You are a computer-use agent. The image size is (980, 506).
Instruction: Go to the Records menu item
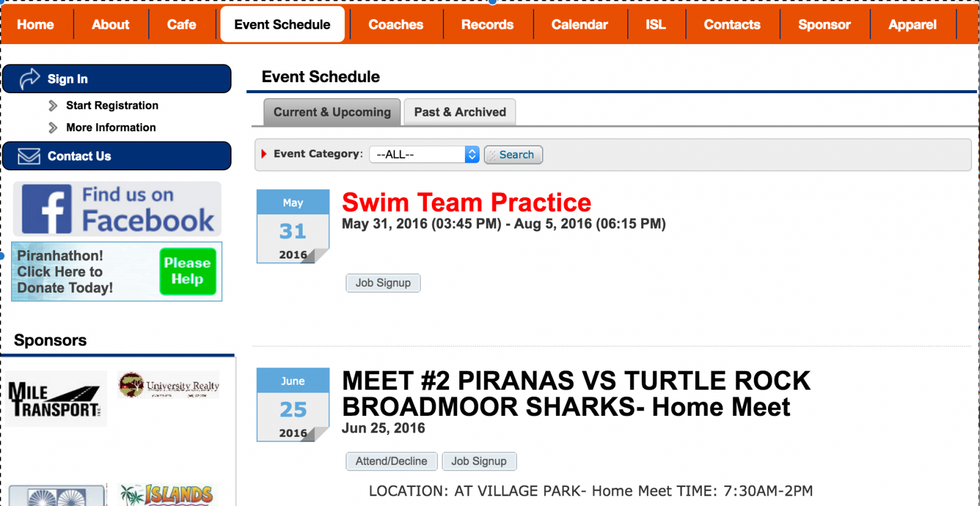click(487, 25)
